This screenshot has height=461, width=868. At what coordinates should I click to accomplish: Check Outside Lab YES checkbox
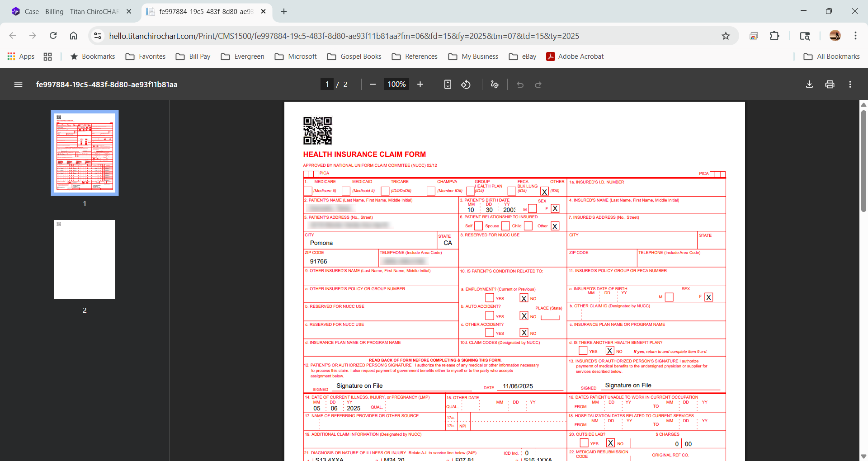[x=584, y=443]
